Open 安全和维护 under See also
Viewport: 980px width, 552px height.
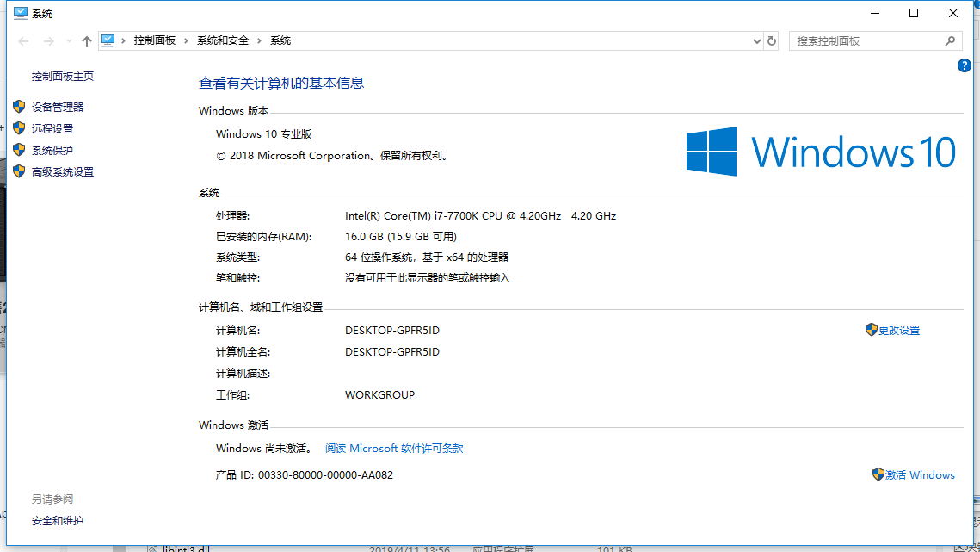click(58, 521)
